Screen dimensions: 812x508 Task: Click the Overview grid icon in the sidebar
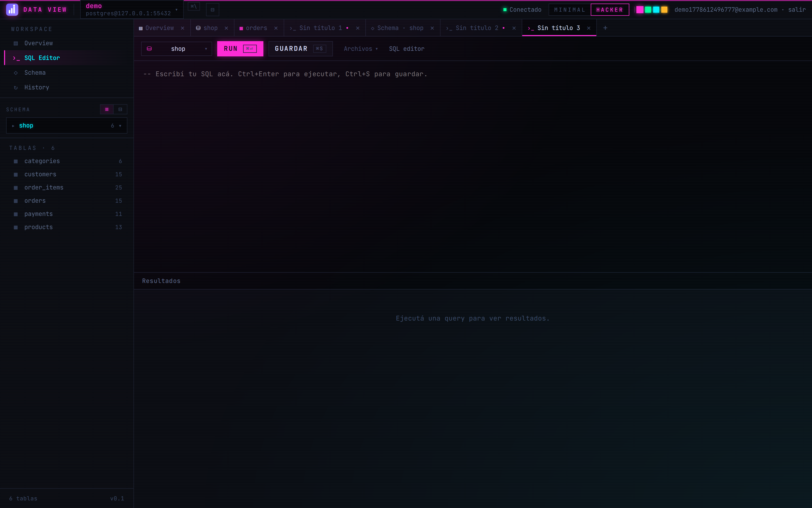point(16,43)
